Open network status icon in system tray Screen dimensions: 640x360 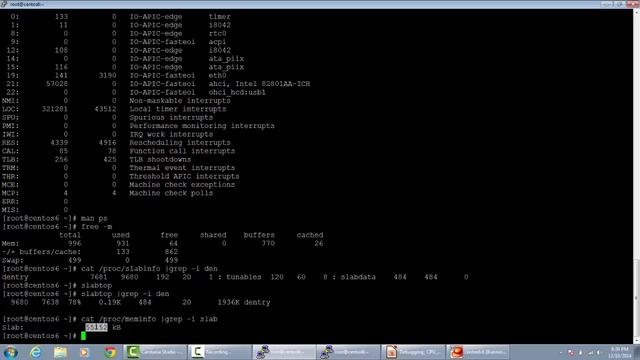click(x=590, y=352)
